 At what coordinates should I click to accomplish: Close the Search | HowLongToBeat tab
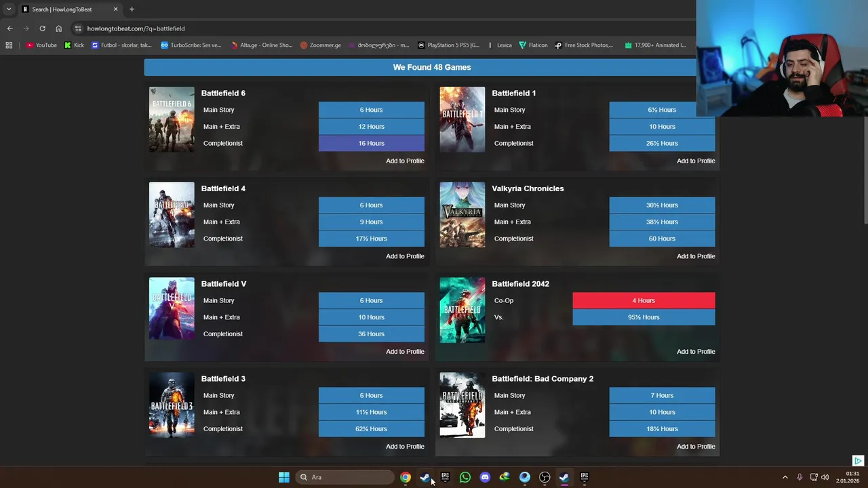point(115,9)
